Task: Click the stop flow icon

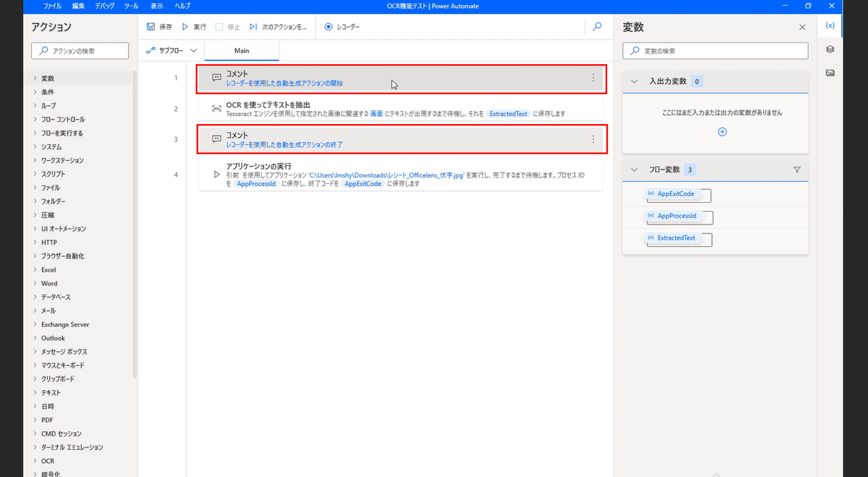Action: click(x=219, y=27)
